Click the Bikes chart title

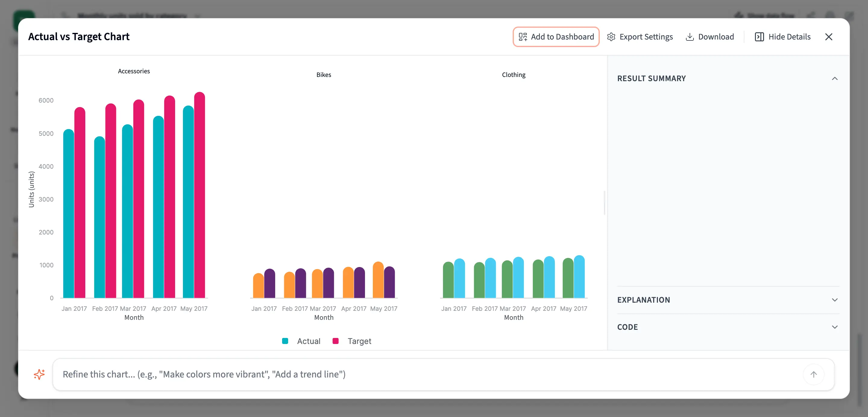pyautogui.click(x=323, y=75)
